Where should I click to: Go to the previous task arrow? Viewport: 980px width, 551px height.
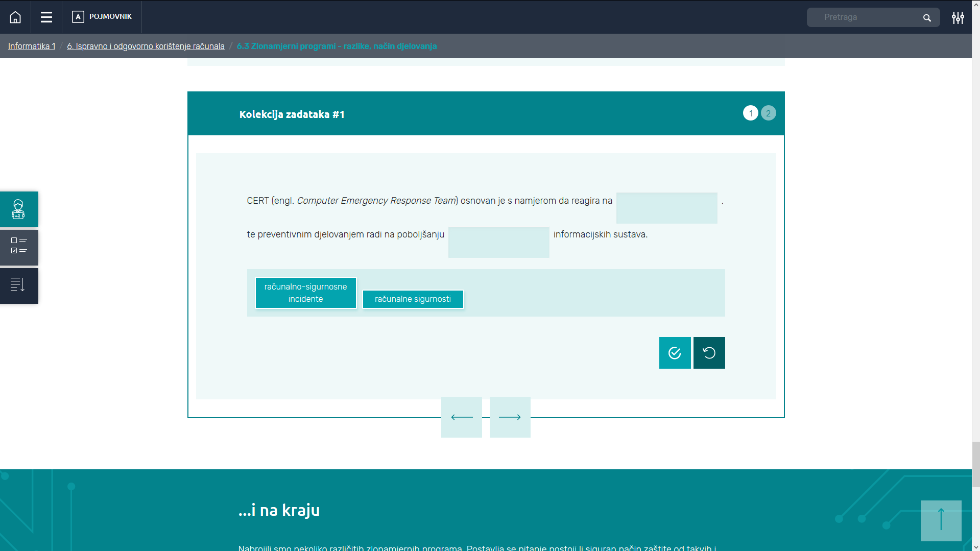(462, 417)
